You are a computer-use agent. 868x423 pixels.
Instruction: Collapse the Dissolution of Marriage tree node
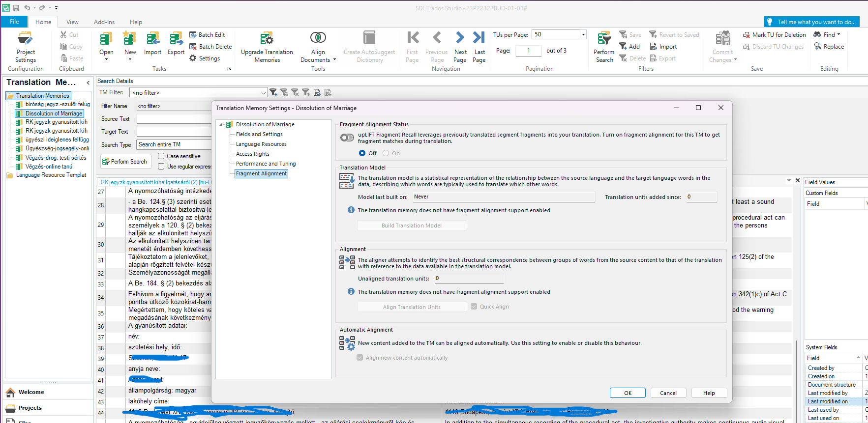click(x=221, y=125)
